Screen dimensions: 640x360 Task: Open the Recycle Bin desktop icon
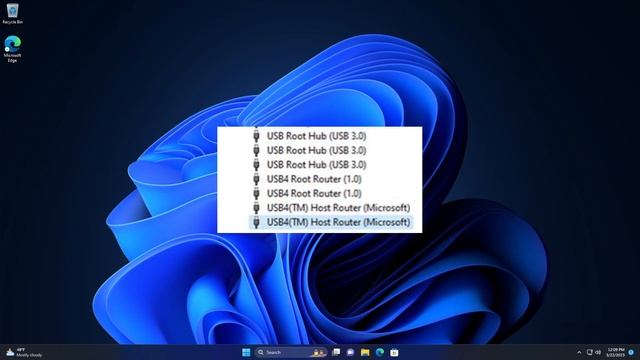pos(12,13)
